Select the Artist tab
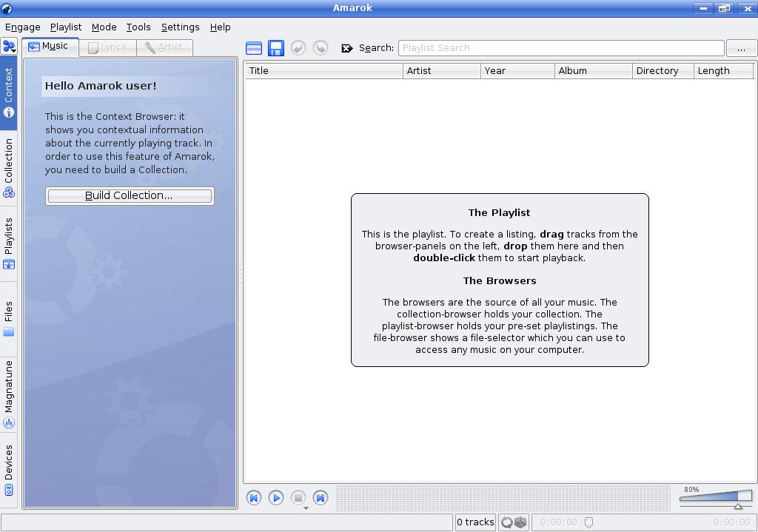758x532 pixels. coord(164,47)
